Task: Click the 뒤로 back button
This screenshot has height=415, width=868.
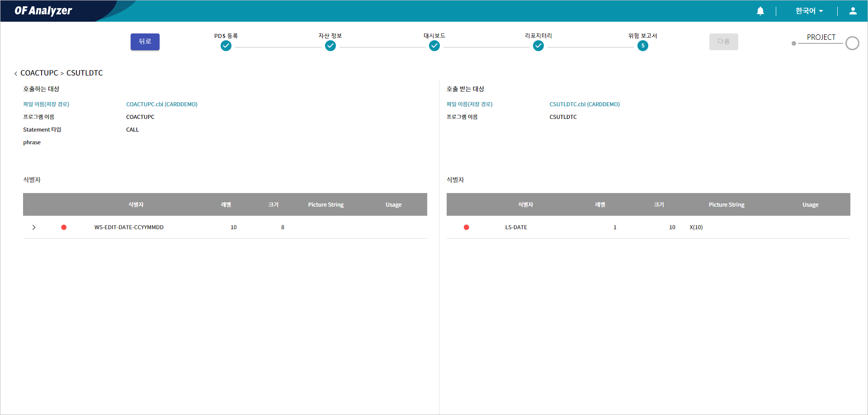Action: (145, 42)
